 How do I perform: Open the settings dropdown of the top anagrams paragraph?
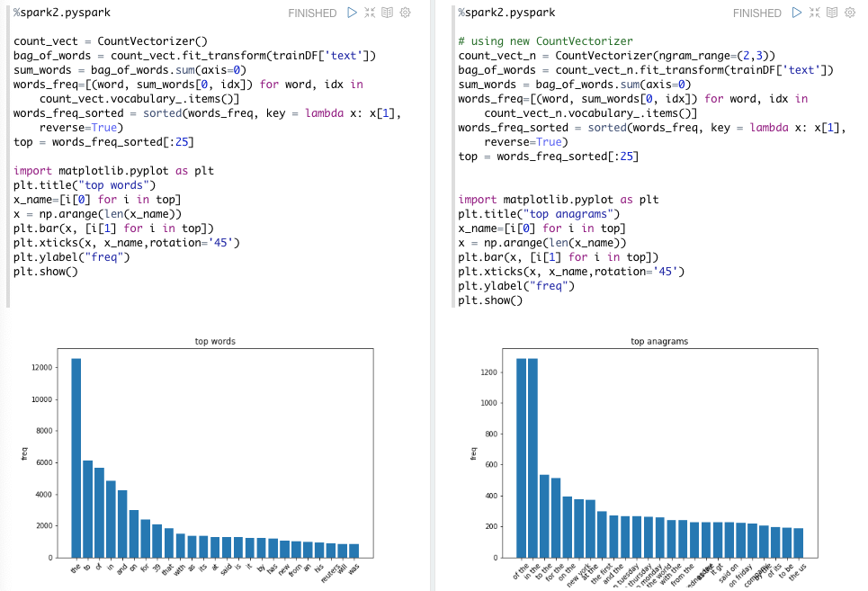tap(849, 13)
